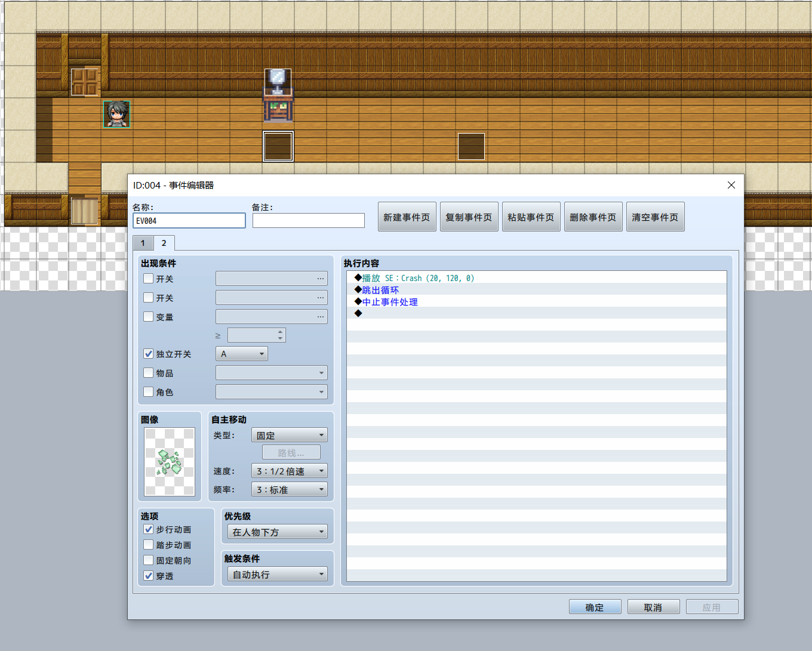
Task: Focus the empty 备注 note field
Action: coord(309,221)
